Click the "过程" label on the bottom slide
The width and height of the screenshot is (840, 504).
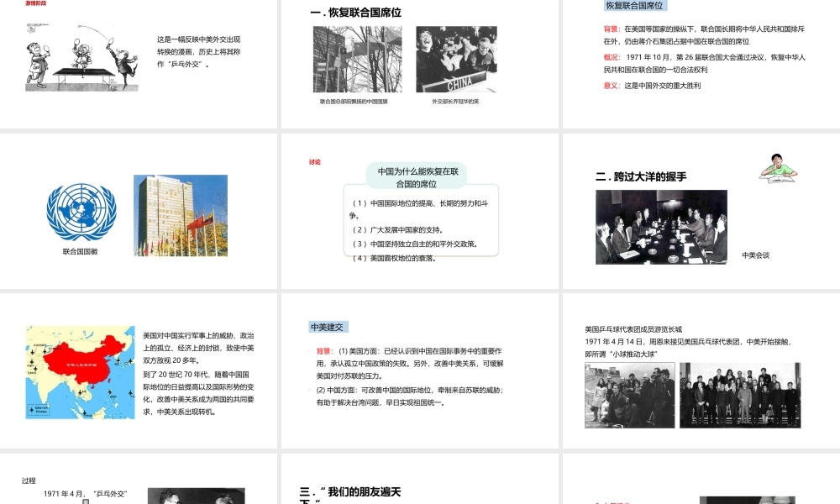tap(29, 480)
